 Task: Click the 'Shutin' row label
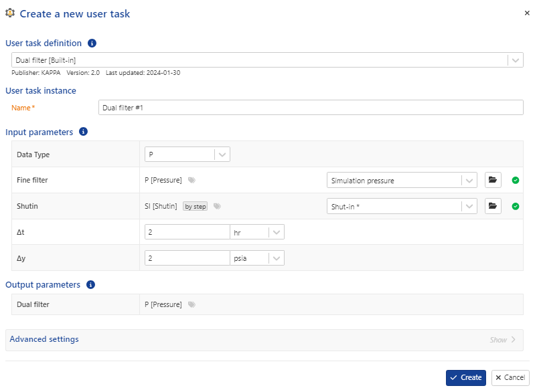[x=27, y=206]
